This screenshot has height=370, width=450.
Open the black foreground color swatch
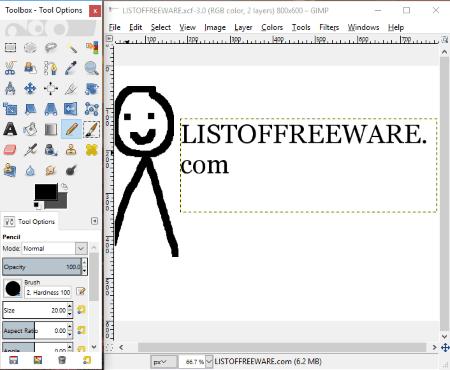46,192
